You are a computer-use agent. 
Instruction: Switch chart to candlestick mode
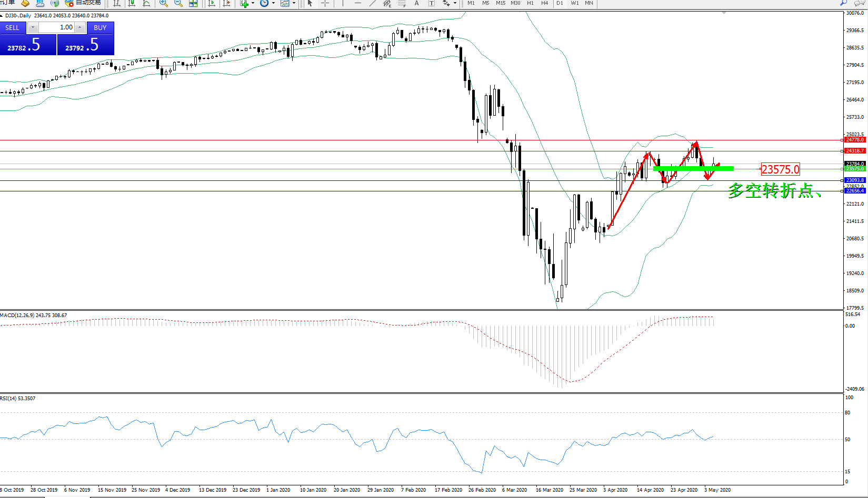pos(132,3)
